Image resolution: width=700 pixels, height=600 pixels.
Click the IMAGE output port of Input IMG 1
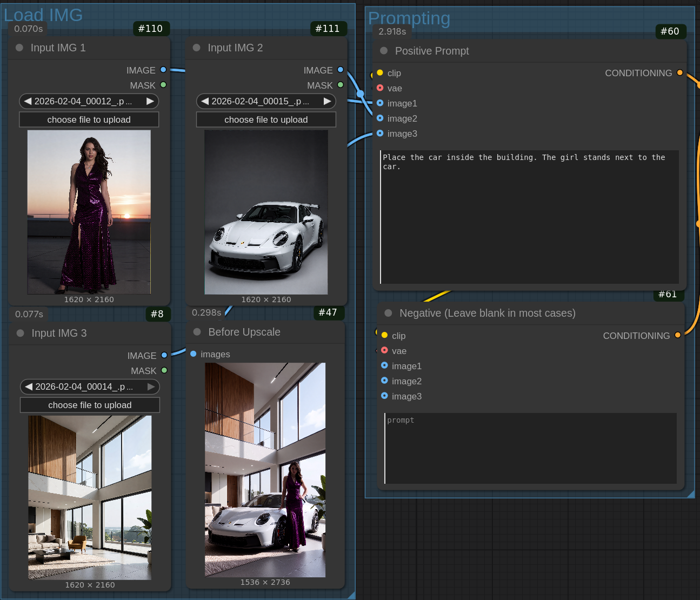point(163,70)
